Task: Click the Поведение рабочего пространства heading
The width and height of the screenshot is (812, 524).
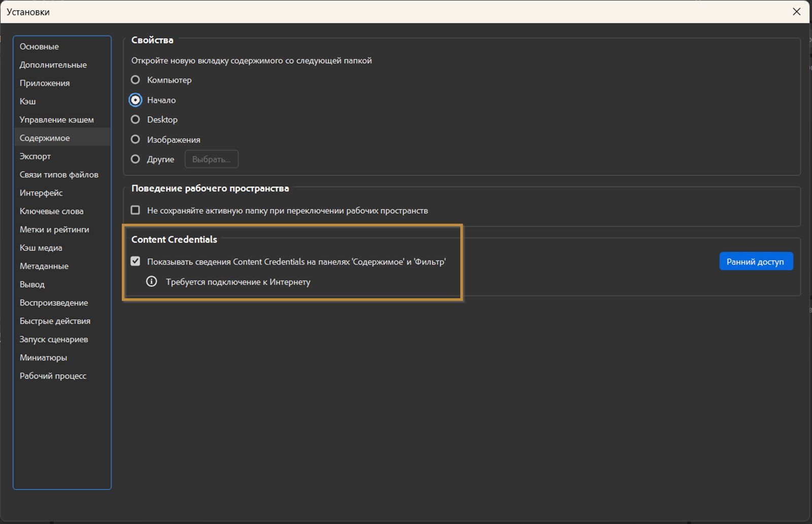Action: point(210,188)
